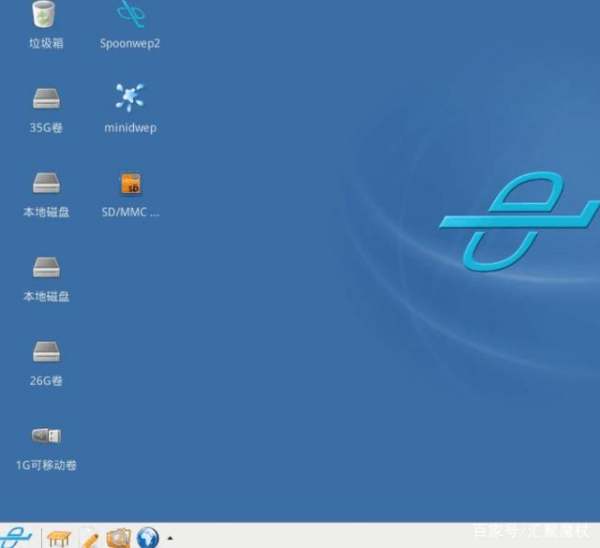This screenshot has width=600, height=548.
Task: Open the photo viewer icon in taskbar
Action: click(119, 537)
